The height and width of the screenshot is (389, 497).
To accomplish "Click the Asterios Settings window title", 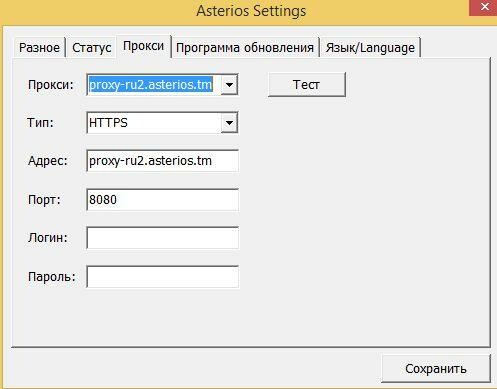I will tap(251, 11).
